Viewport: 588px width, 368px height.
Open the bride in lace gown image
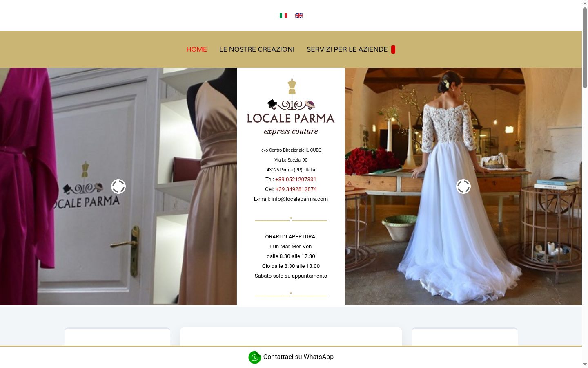click(463, 186)
